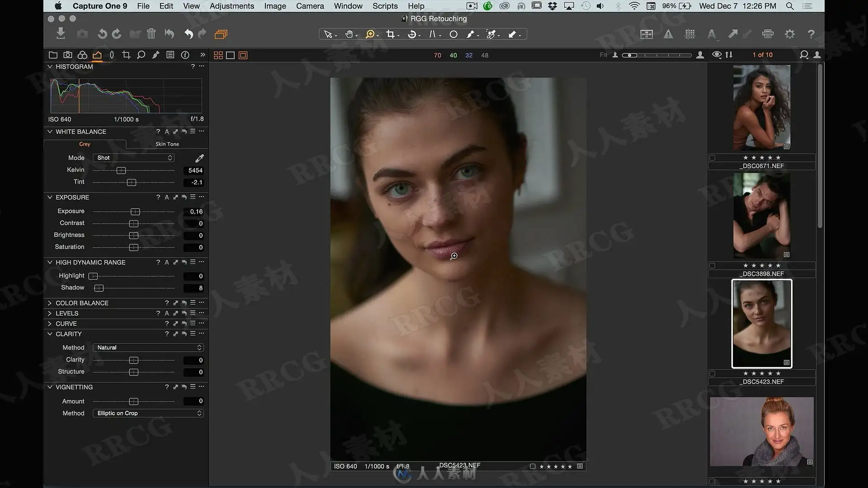
Task: Open the Color circles tool tab
Action: [82, 55]
